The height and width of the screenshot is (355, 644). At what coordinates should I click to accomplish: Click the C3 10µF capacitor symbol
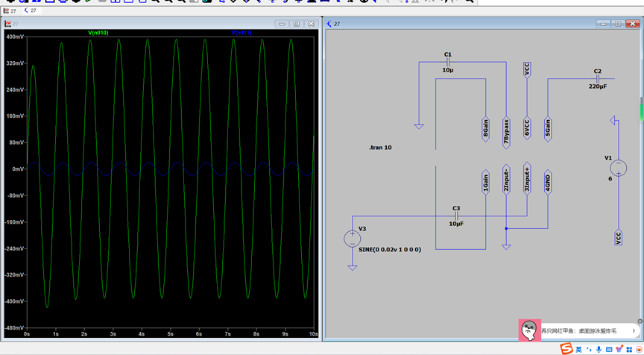457,216
